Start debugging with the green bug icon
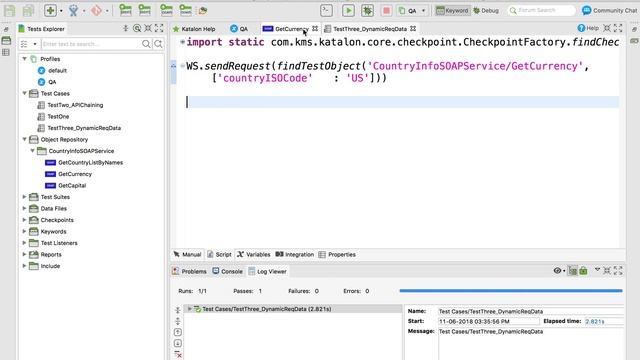The height and width of the screenshot is (360, 640). point(367,11)
